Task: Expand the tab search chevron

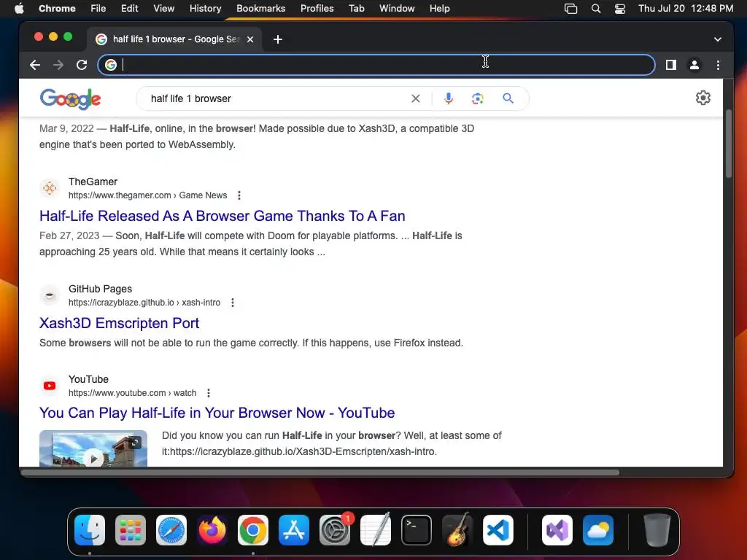Action: 718,39
